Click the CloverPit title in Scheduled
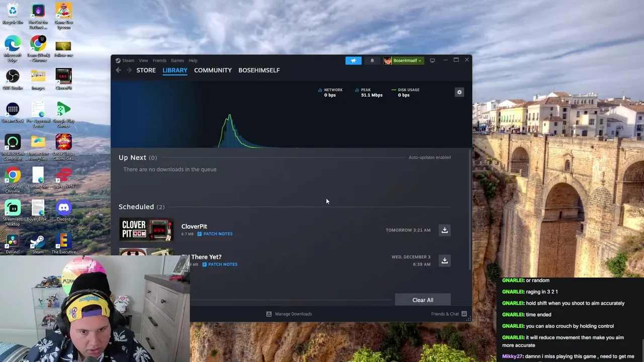The width and height of the screenshot is (644, 362). [x=194, y=226]
